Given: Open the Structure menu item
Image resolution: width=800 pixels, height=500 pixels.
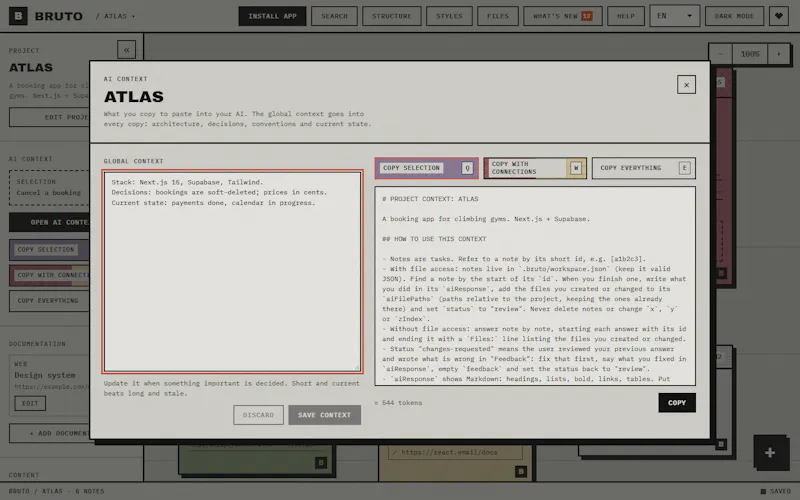Looking at the screenshot, I should point(391,16).
